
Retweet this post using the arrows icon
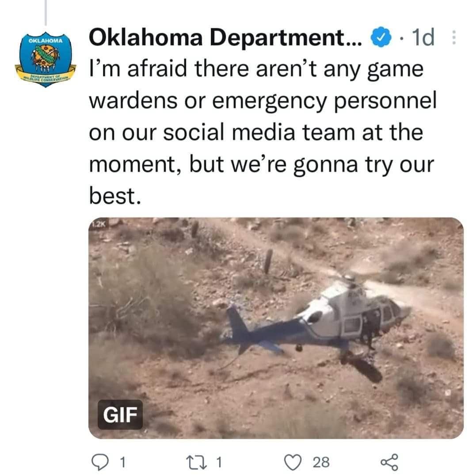click(x=196, y=462)
